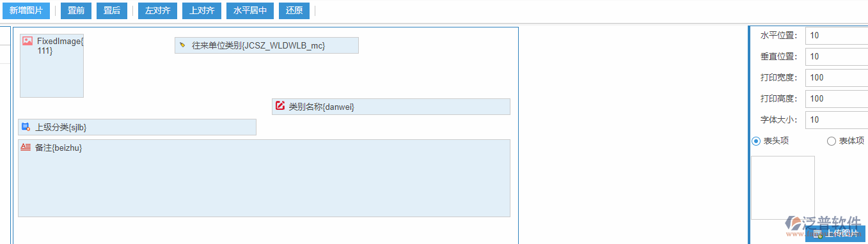Focus the 打印宽度 input field
This screenshot has width=868, height=244.
[837, 78]
